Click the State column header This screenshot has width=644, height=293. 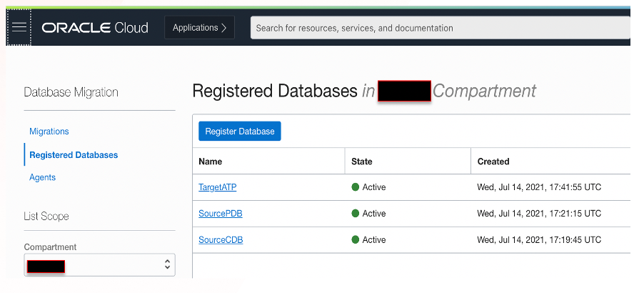click(362, 162)
